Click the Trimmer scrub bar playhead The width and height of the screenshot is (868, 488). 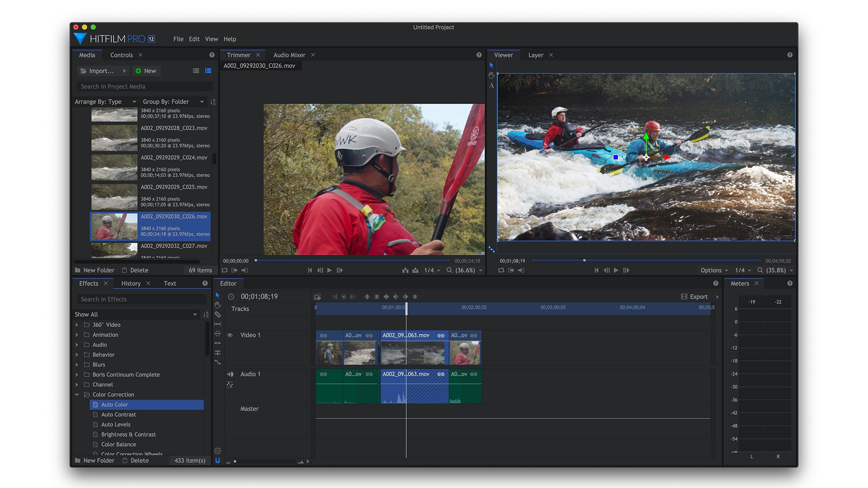(256, 260)
